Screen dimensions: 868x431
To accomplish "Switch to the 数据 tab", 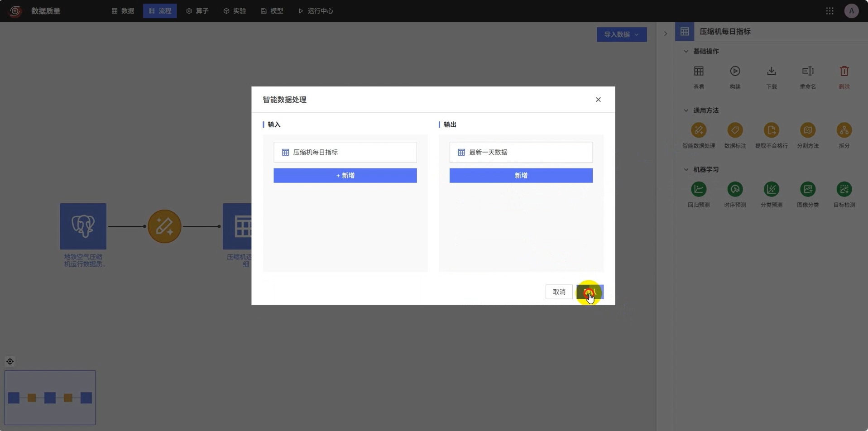I will click(123, 11).
